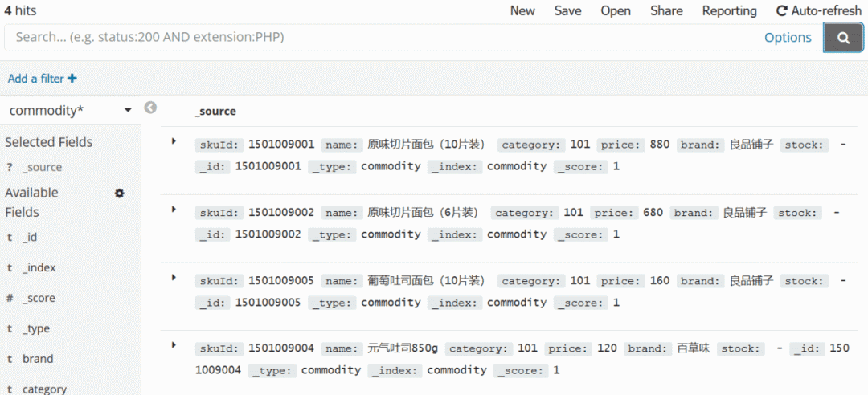Select the brand available field

(x=39, y=359)
